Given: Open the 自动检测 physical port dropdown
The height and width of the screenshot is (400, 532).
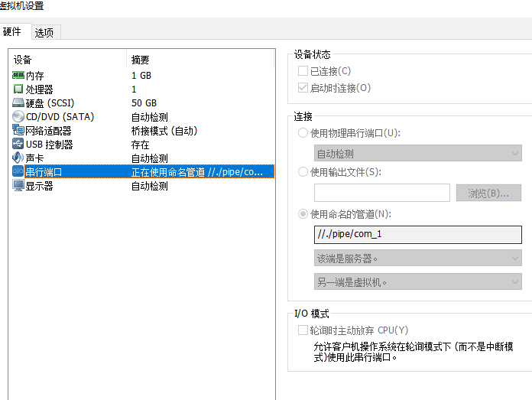Looking at the screenshot, I should point(417,154).
